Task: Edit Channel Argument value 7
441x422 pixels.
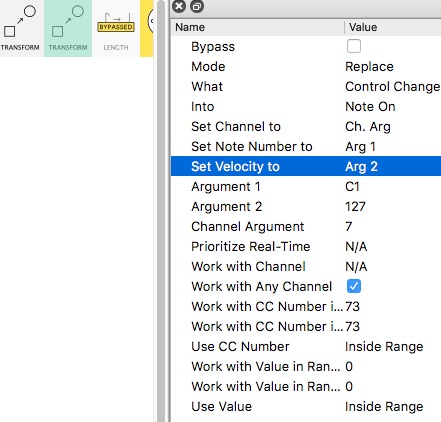Action: (349, 226)
